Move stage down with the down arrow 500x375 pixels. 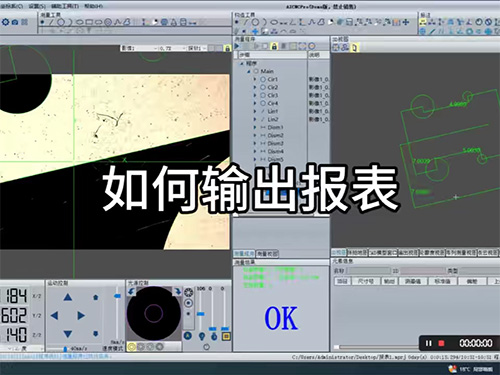click(68, 334)
